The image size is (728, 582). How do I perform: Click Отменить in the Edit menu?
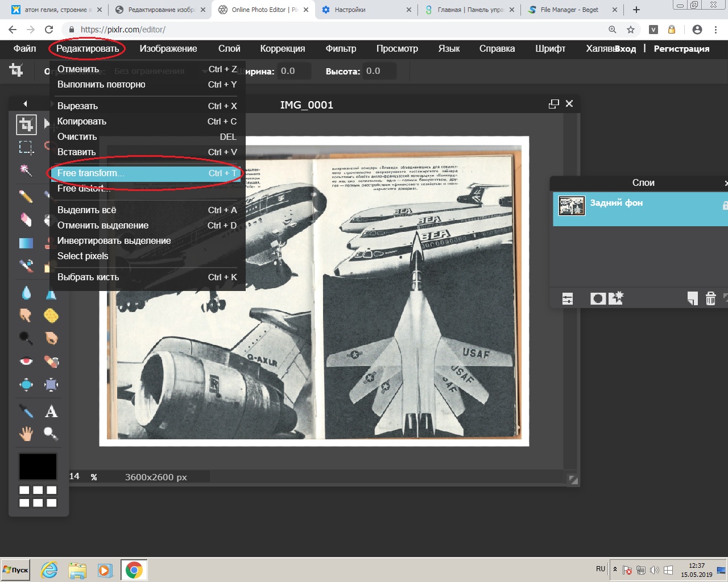tap(147, 69)
